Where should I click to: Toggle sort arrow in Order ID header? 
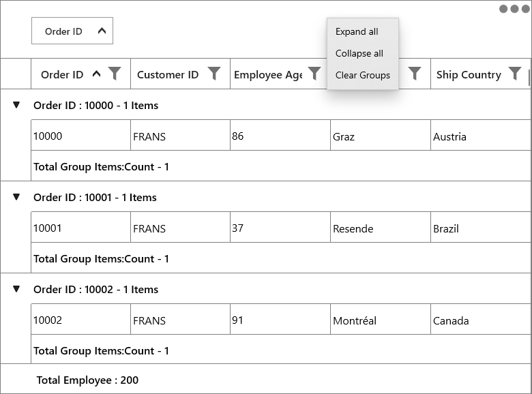(x=97, y=74)
